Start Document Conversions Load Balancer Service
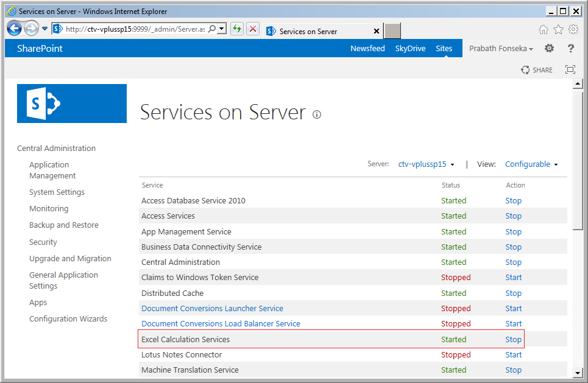 (x=514, y=323)
